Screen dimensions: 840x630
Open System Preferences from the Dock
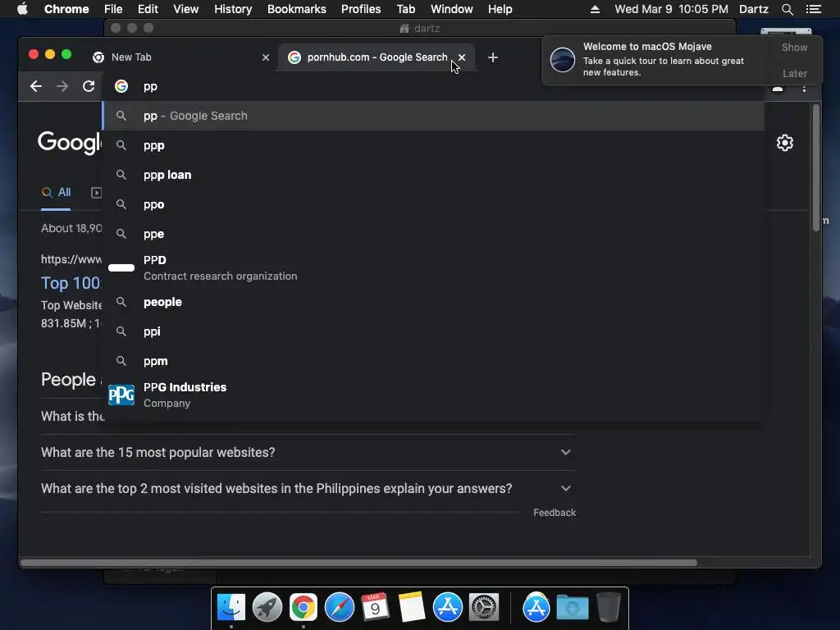click(x=484, y=608)
